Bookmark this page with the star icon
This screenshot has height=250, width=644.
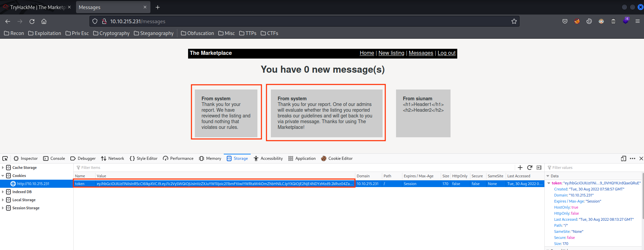point(514,21)
